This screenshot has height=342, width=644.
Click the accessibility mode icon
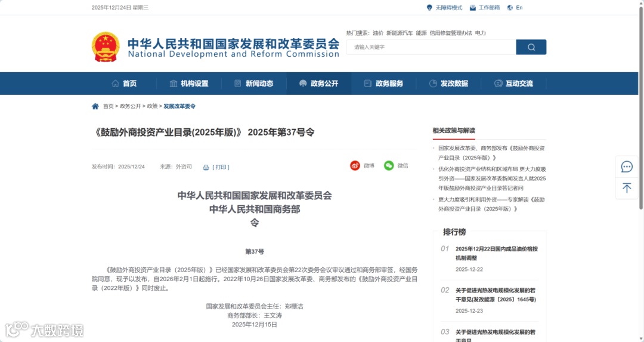click(429, 7)
